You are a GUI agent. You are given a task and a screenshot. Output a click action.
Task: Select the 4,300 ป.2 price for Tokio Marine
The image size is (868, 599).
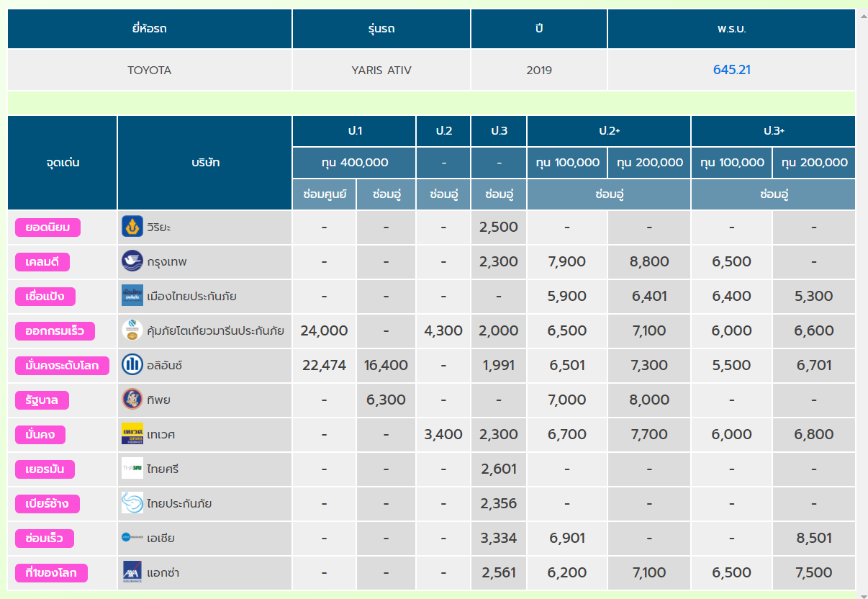[443, 330]
